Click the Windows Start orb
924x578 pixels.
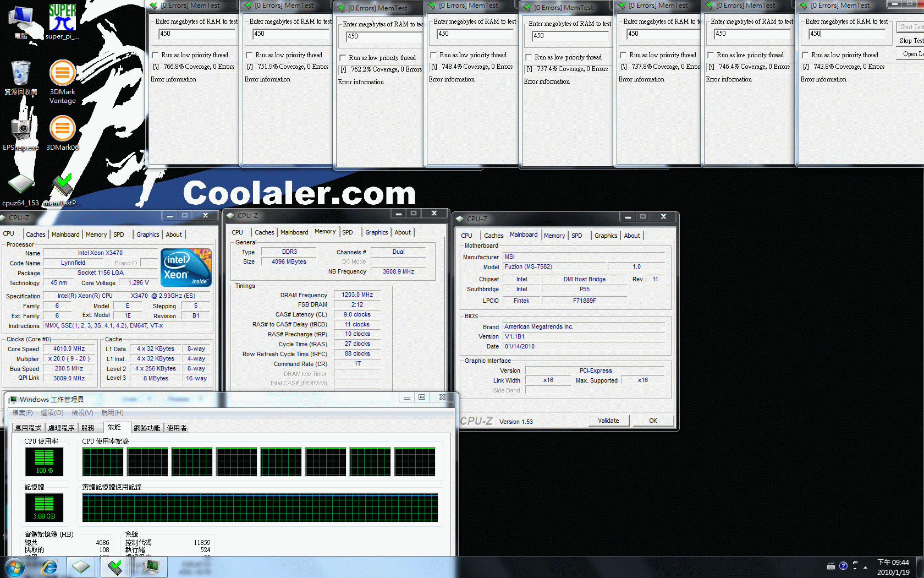point(15,567)
